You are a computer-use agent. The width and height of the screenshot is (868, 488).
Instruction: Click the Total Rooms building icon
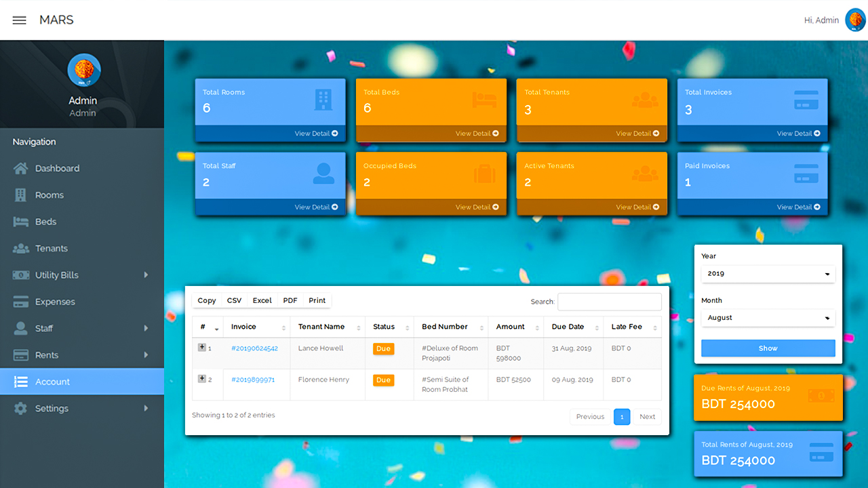(323, 100)
